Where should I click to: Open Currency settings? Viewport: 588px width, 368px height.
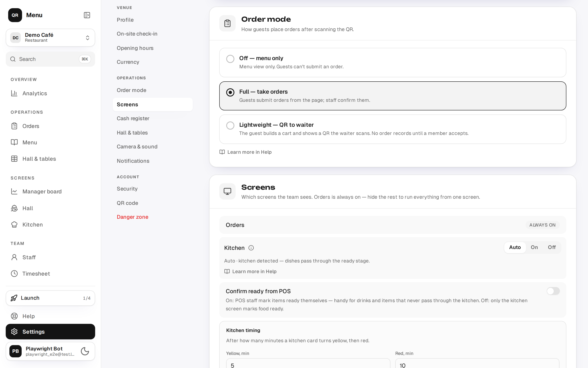[153, 62]
